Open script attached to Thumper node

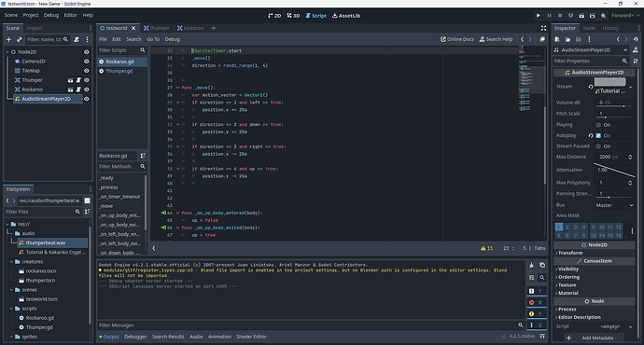(x=78, y=80)
